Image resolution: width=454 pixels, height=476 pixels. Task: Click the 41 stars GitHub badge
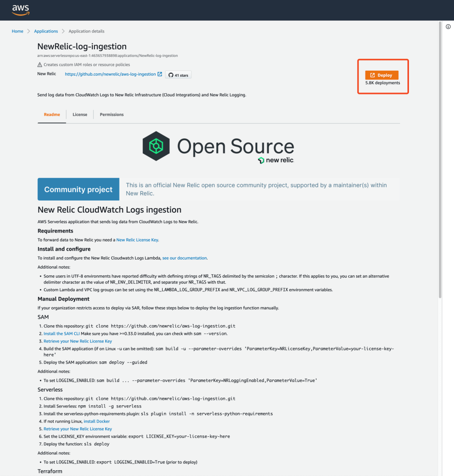(178, 75)
